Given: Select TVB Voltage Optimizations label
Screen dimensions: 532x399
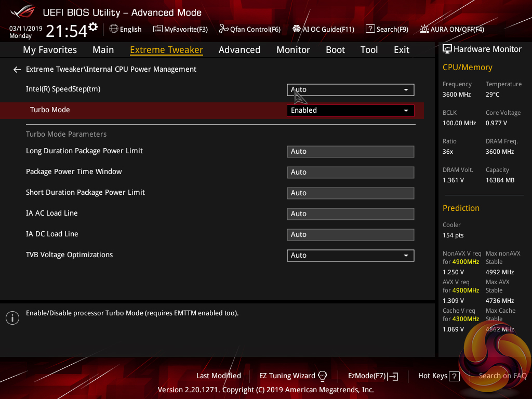Looking at the screenshot, I should pos(69,255).
